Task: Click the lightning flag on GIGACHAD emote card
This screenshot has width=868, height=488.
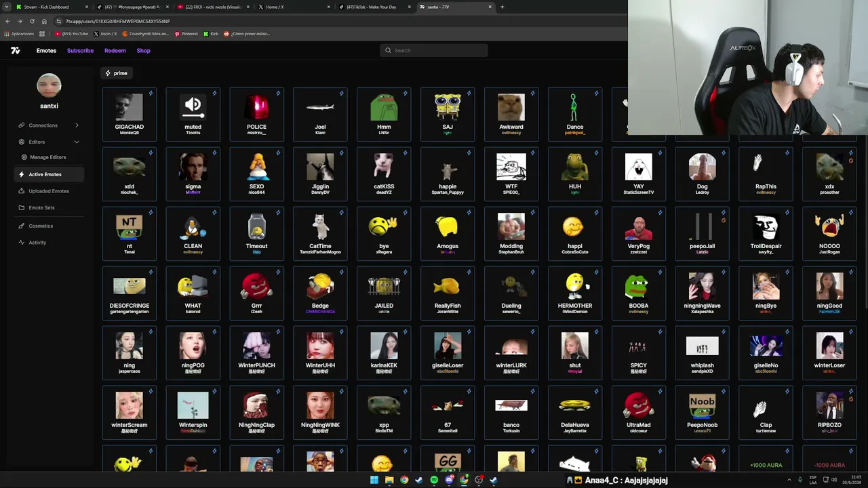Action: (151, 94)
